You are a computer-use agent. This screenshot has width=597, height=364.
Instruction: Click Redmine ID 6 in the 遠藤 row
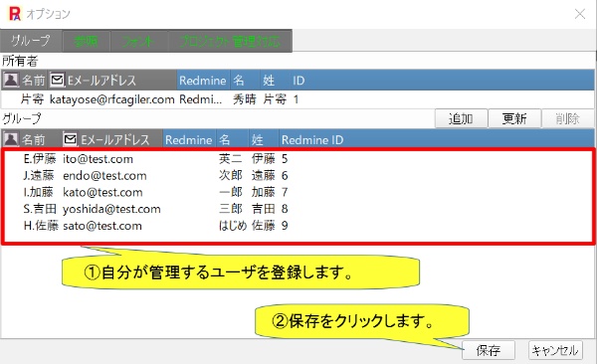point(285,175)
